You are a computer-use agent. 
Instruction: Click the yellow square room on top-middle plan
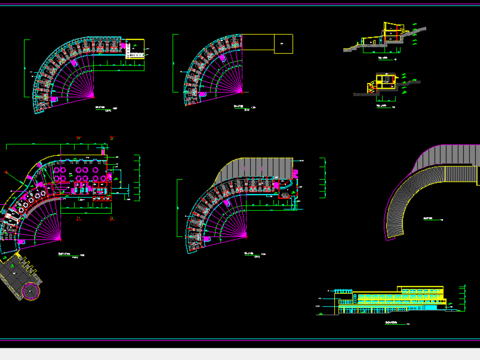coord(283,44)
